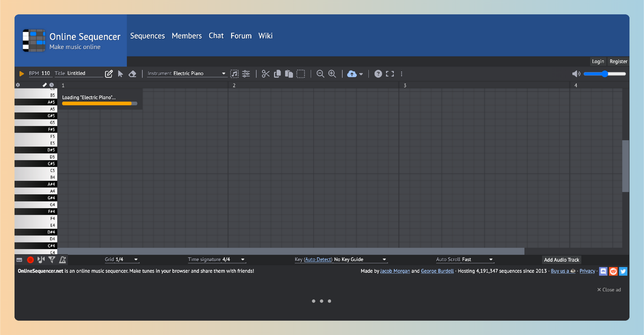Open the Time signature 4/4 dropdown

tap(217, 259)
